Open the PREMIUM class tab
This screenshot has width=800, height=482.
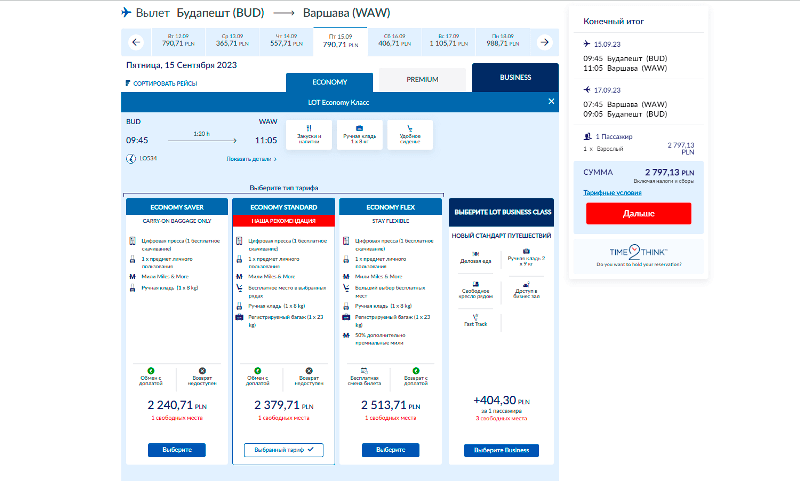coord(422,80)
